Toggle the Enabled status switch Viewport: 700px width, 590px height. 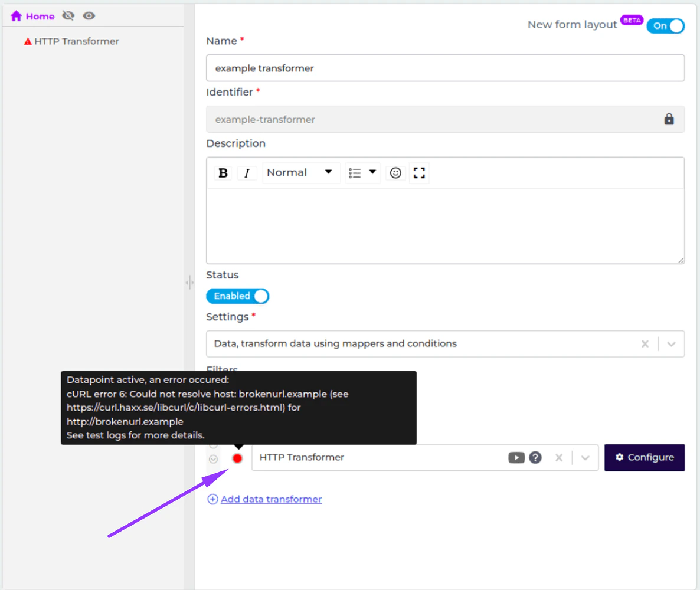[237, 296]
